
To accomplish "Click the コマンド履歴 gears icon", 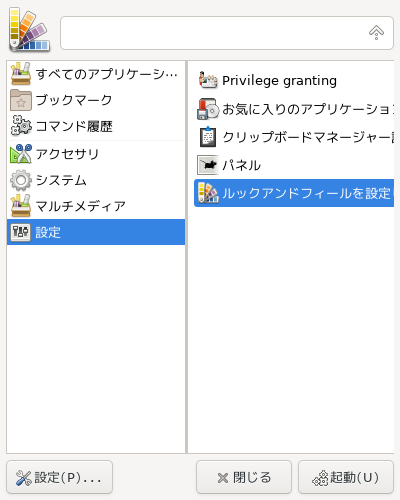I will coord(21,126).
